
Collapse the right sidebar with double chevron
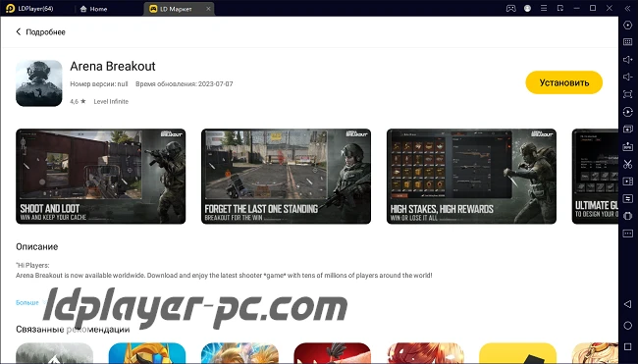click(628, 8)
